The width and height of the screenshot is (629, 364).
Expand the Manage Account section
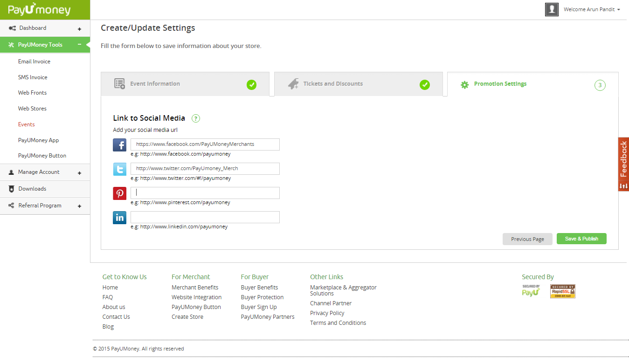click(79, 173)
